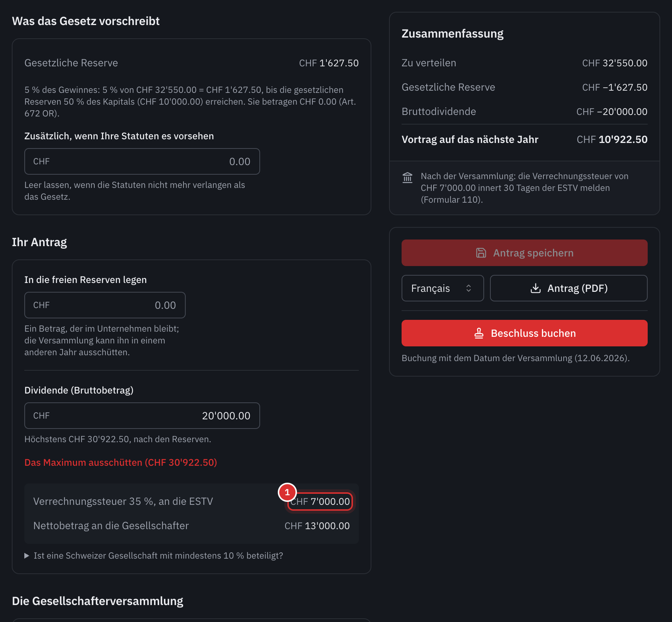The image size is (672, 622).
Task: Click the download icon in Antrag (PDF)
Action: [x=536, y=288]
